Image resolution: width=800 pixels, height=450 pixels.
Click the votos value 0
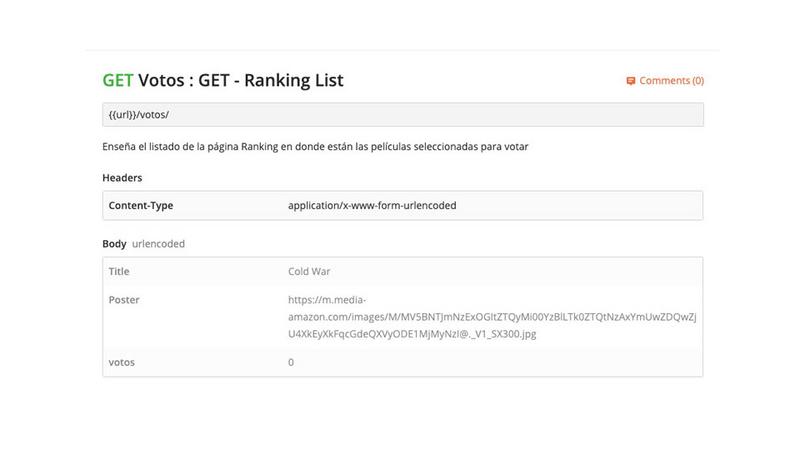[x=291, y=362]
